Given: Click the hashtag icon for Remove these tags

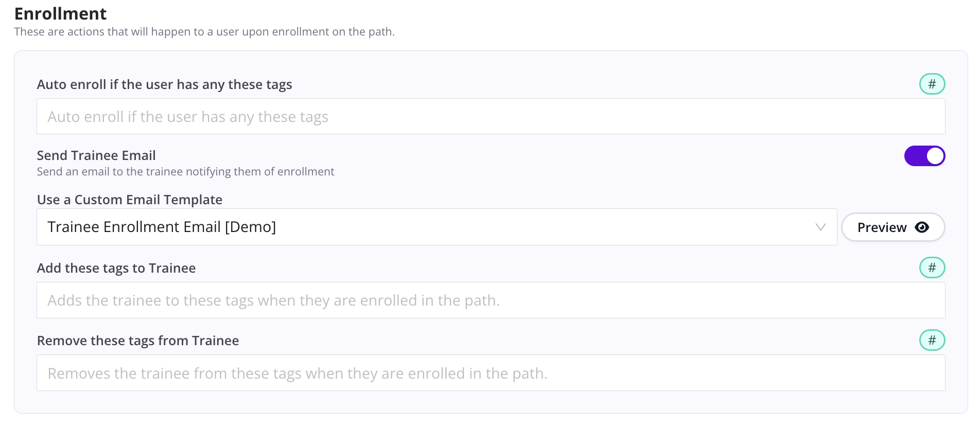Looking at the screenshot, I should [932, 341].
